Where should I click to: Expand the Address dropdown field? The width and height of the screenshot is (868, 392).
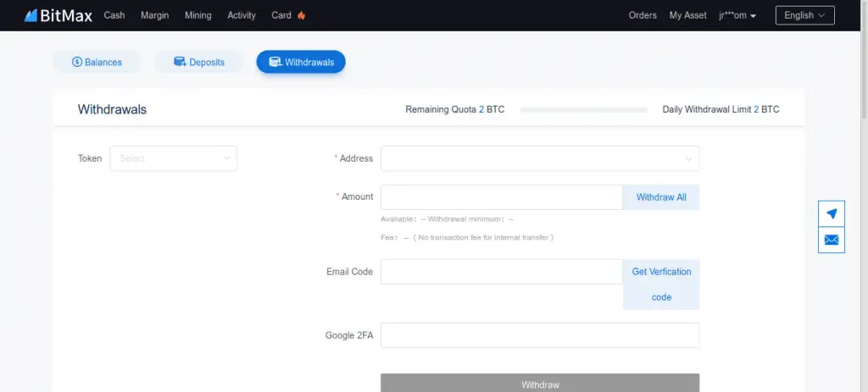(x=540, y=158)
